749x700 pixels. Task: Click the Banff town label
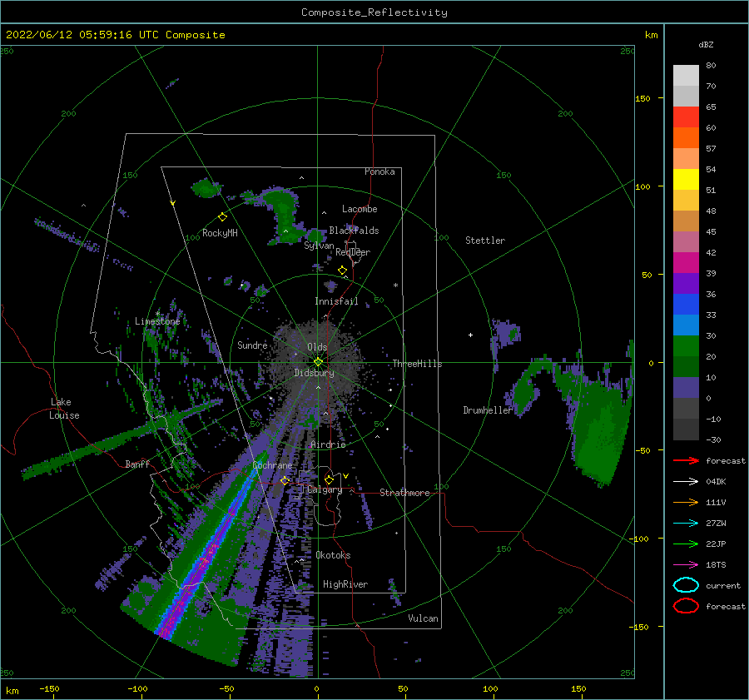137,464
